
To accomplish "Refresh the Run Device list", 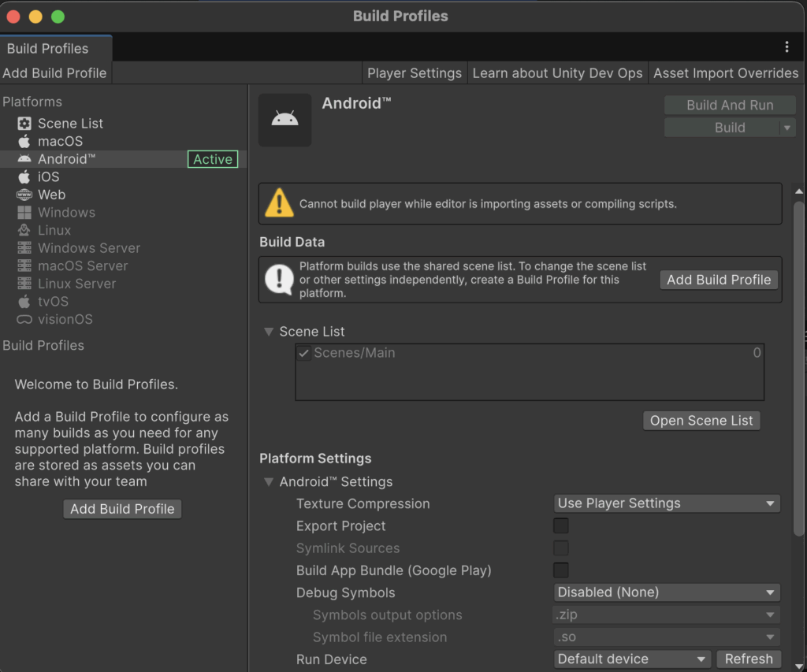I will tap(749, 659).
